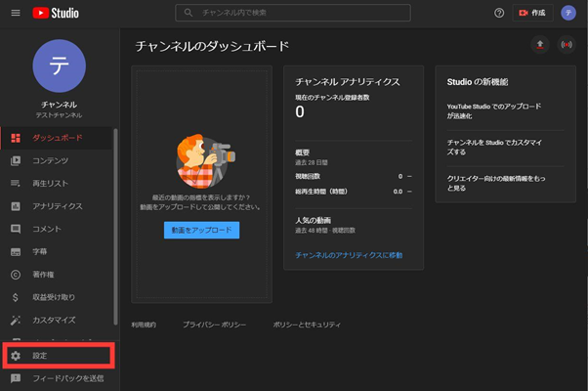The height and width of the screenshot is (391, 588).
Task: Open 字幕 in the sidebar
Action: pos(57,252)
